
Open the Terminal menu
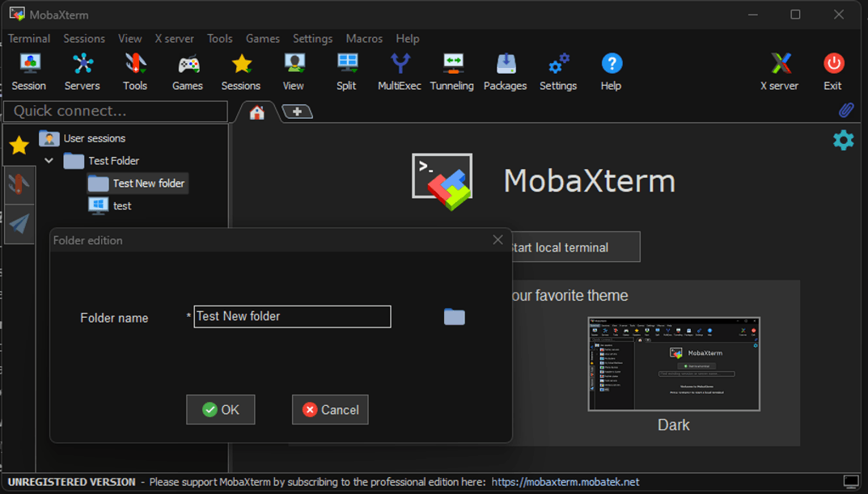pyautogui.click(x=29, y=39)
